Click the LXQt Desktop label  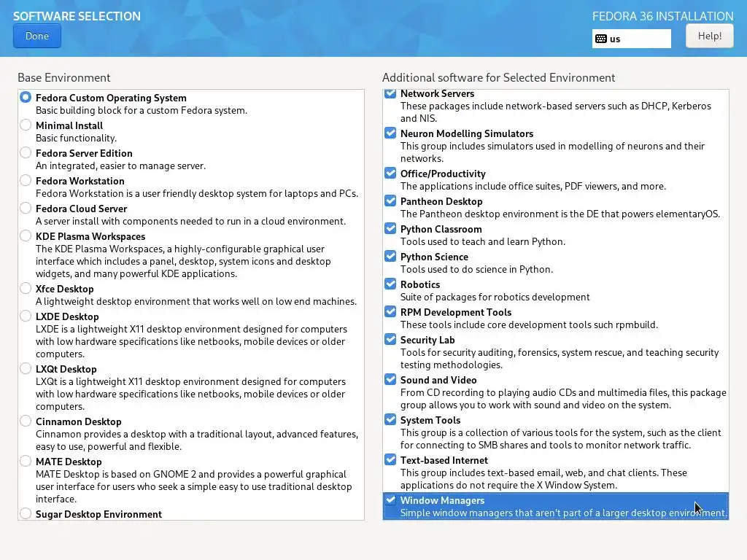pos(66,369)
